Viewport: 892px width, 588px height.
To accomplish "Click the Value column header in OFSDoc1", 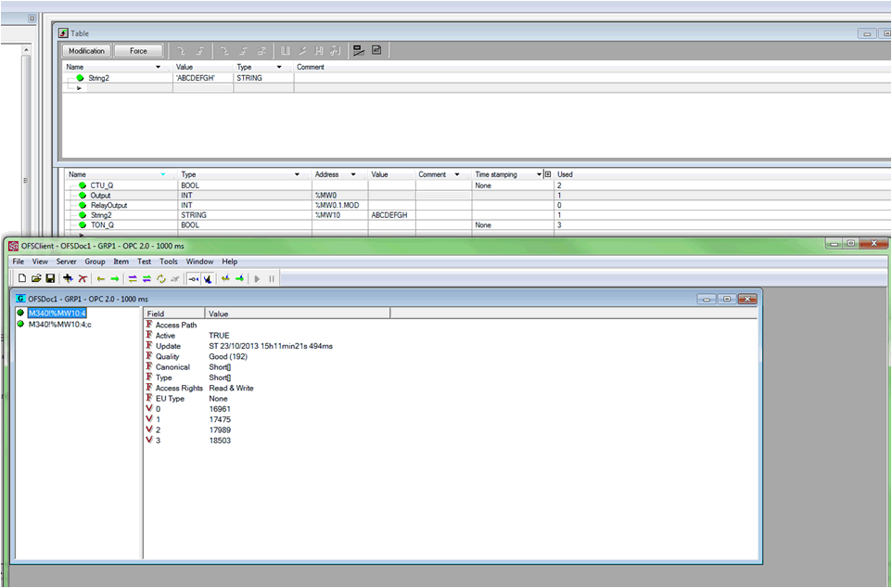I will 298,313.
